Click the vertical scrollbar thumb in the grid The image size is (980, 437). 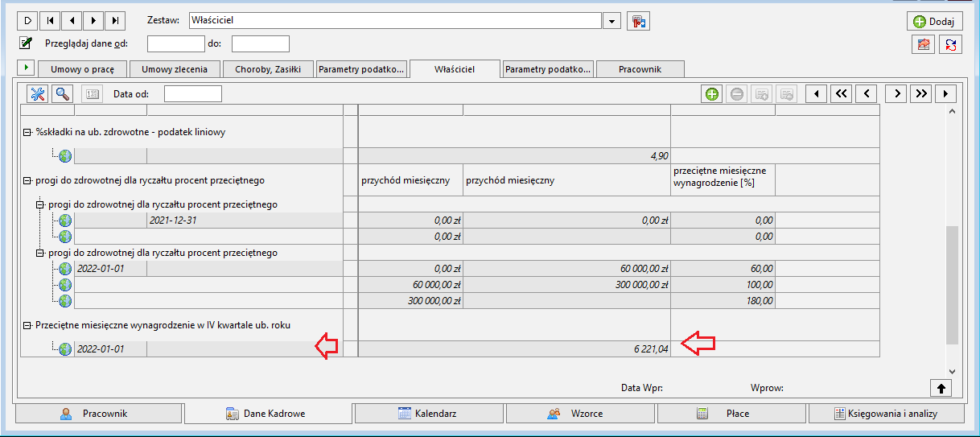click(952, 285)
